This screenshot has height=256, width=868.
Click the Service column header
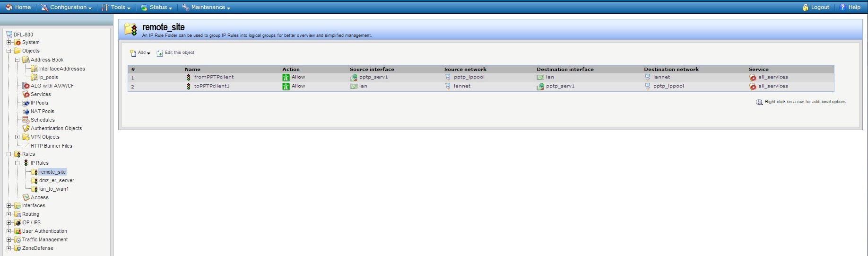758,69
